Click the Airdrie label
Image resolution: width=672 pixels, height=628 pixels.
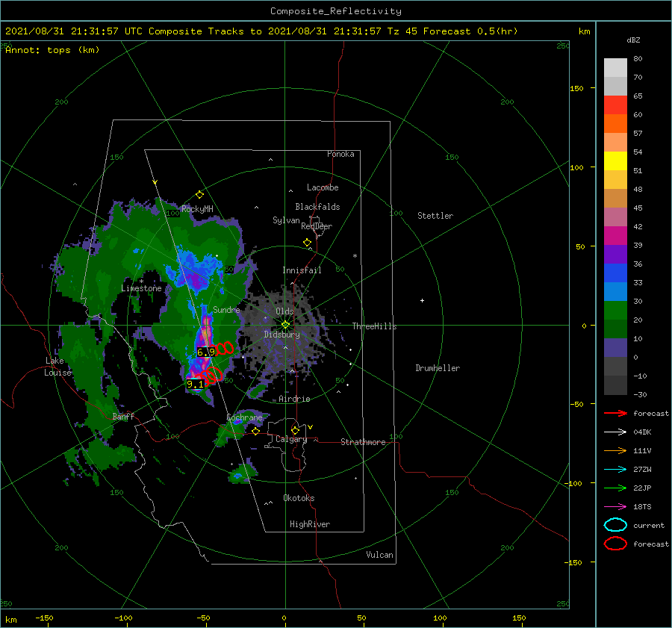point(294,399)
